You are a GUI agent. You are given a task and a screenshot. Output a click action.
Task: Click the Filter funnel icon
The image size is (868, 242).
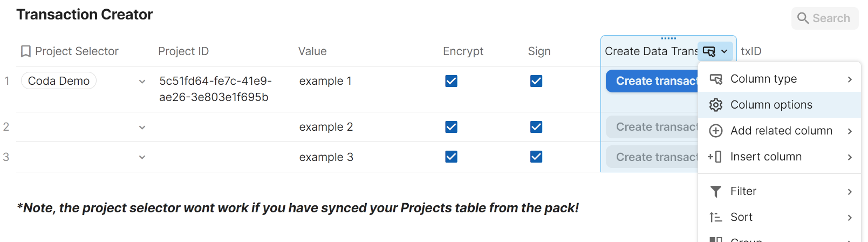[716, 191]
